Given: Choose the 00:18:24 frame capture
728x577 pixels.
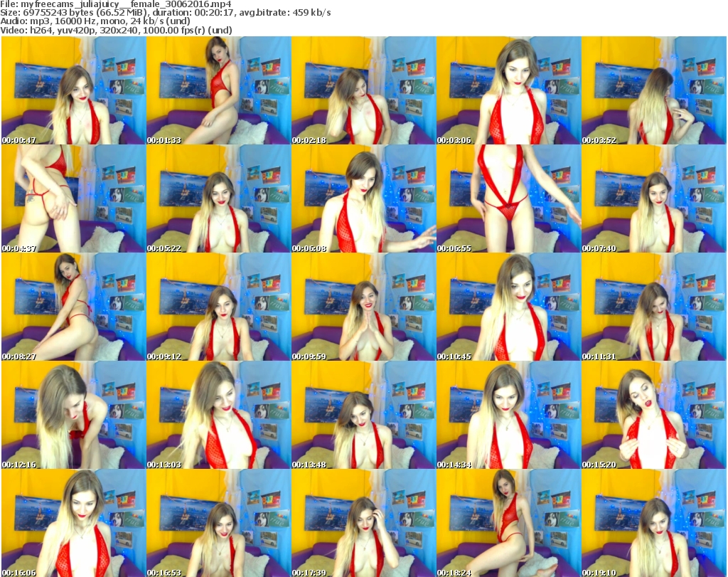Looking at the screenshot, I should [508, 523].
